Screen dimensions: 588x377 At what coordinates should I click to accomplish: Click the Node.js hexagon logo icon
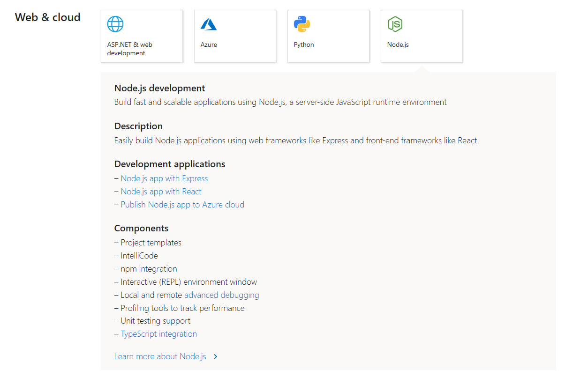click(395, 24)
